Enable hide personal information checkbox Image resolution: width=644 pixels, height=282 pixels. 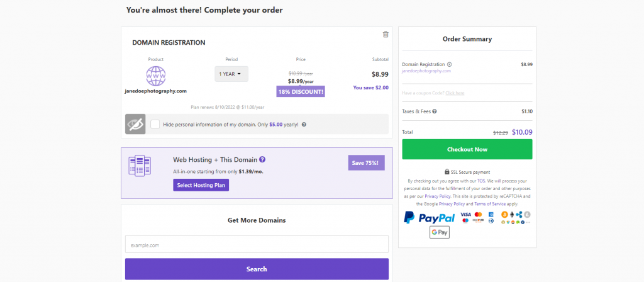[155, 124]
